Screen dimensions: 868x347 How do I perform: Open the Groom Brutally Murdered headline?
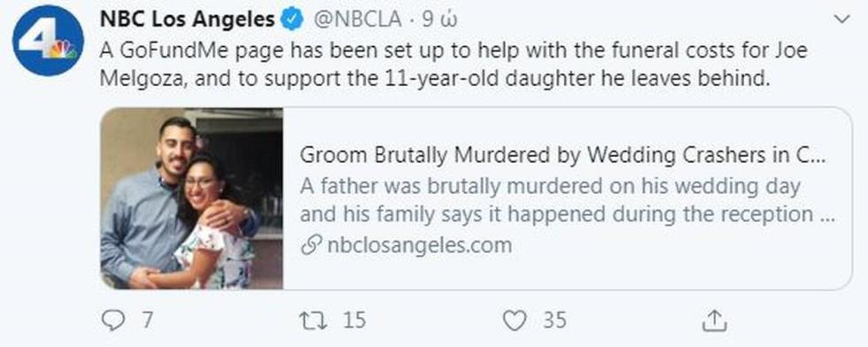point(562,156)
